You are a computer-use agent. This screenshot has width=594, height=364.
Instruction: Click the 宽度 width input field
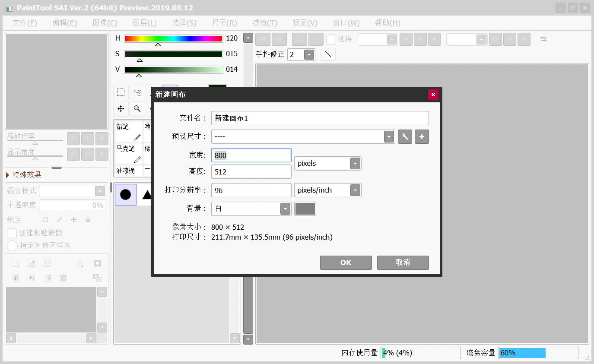[x=251, y=155]
